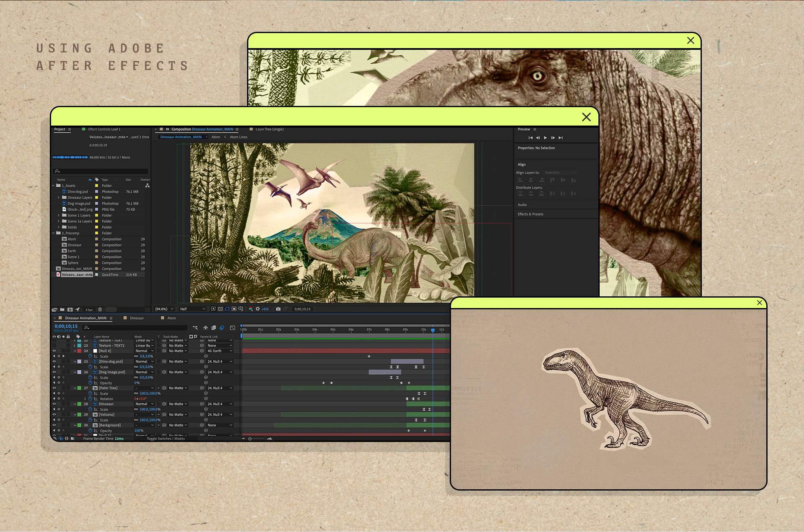
Task: Switch to the Atom timeline tab
Action: click(x=171, y=318)
